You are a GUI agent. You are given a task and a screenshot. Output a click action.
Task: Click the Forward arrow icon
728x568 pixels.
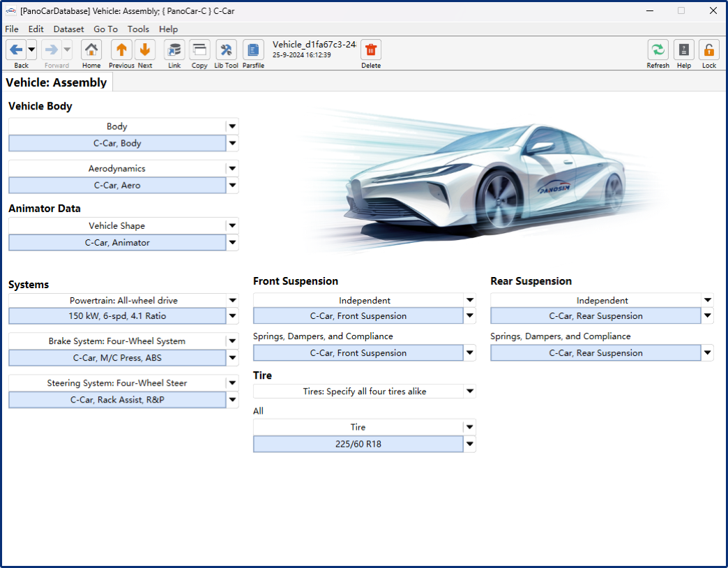(x=52, y=50)
